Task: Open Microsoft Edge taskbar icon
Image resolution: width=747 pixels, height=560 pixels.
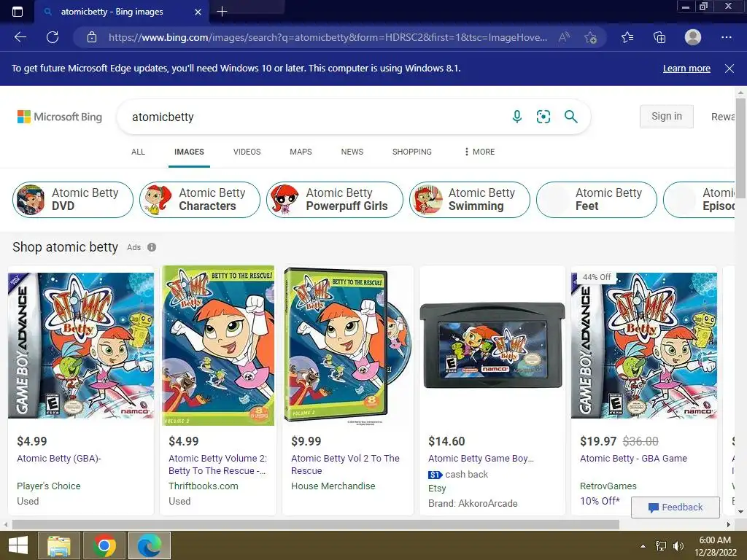Action: click(x=150, y=545)
